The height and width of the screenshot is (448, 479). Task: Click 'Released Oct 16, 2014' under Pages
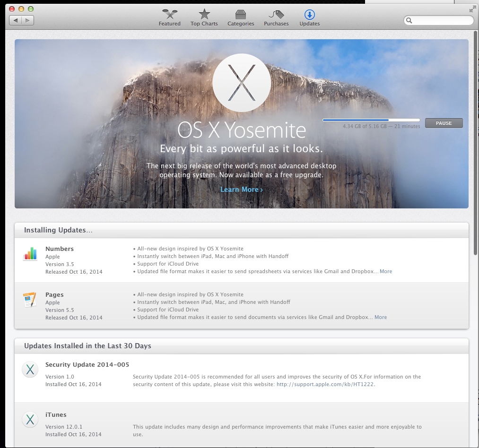74,318
